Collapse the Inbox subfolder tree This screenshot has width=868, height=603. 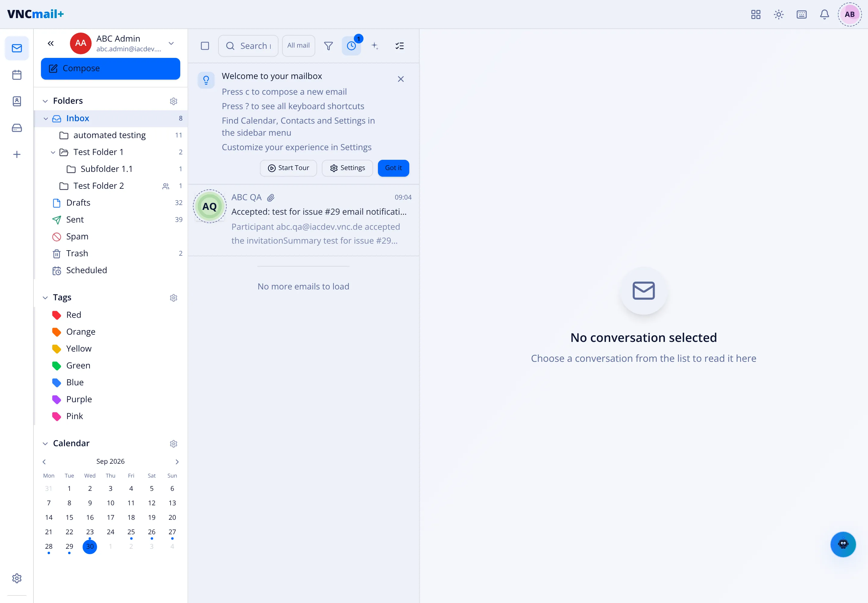coord(46,118)
